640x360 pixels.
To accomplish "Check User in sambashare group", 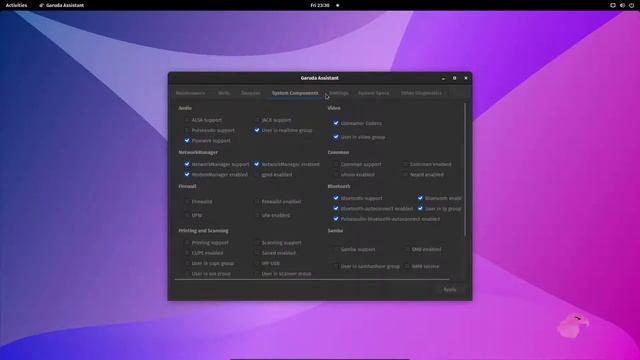I will click(336, 266).
